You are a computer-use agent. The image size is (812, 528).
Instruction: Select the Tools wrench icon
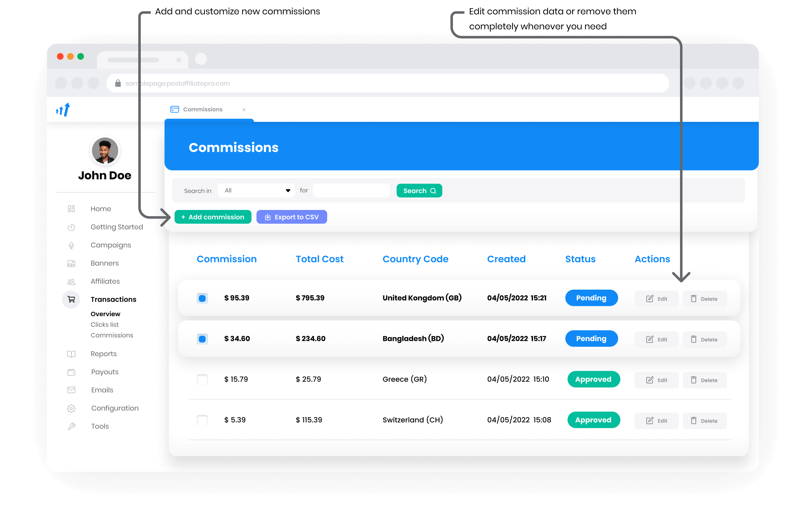[x=71, y=426]
